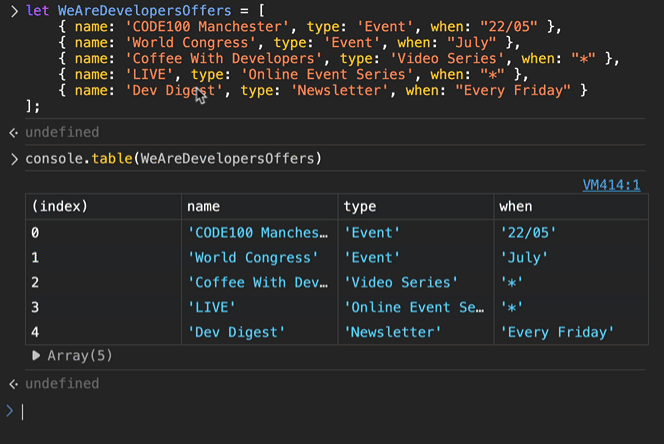
Task: Click the blue prompt chevron at the bottom
Action: 10,411
